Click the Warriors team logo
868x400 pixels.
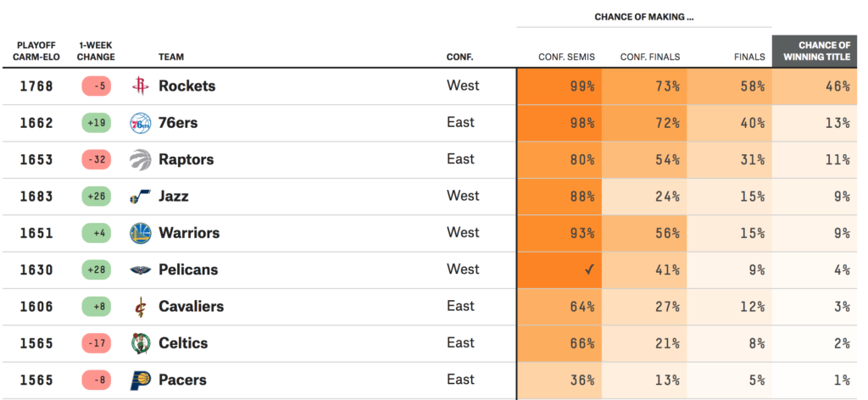pos(140,233)
